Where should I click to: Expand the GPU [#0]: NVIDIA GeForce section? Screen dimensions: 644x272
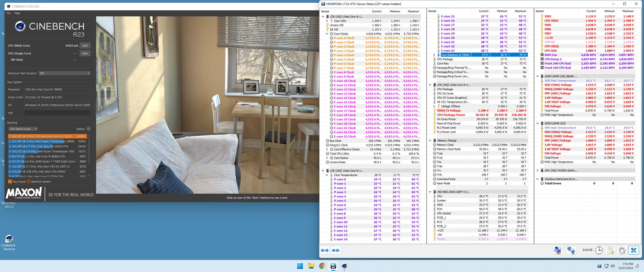[x=537, y=170]
